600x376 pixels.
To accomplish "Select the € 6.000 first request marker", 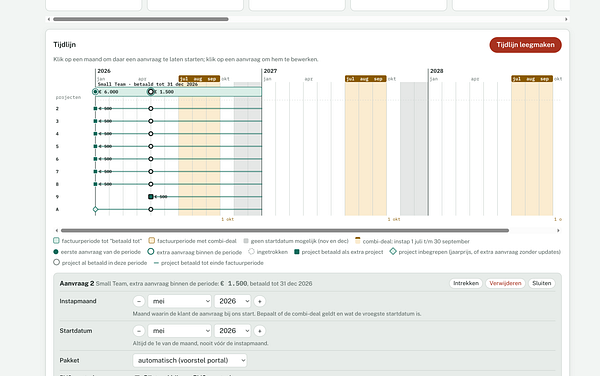I will [x=95, y=92].
